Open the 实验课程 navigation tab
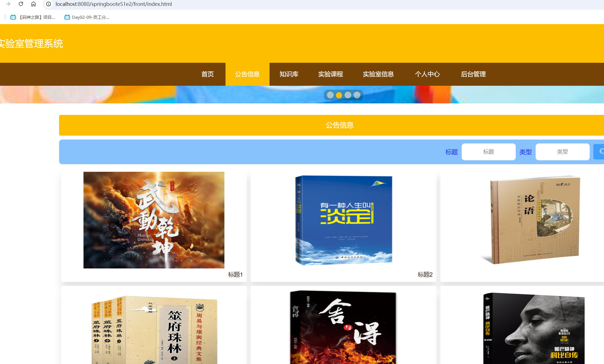604x364 pixels. click(331, 74)
